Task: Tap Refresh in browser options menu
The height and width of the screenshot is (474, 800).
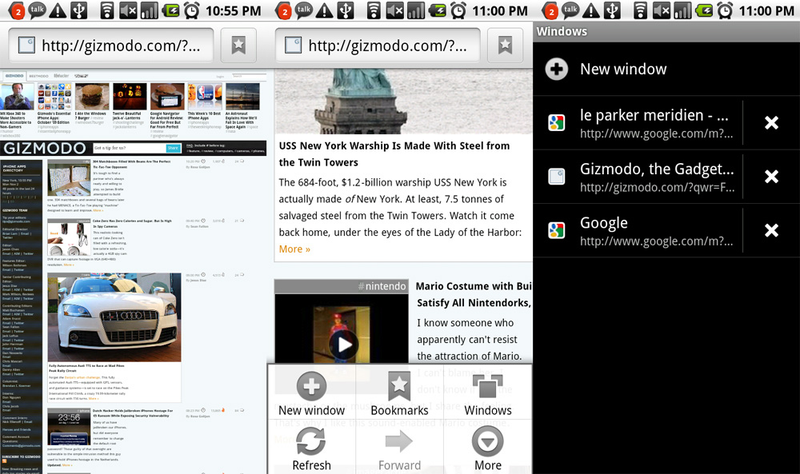Action: (311, 448)
